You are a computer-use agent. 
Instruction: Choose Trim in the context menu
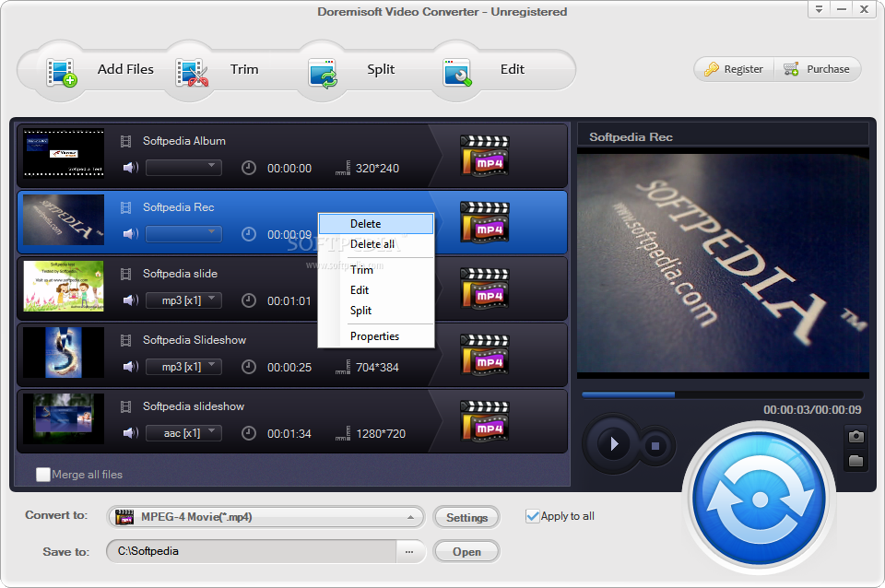376,270
